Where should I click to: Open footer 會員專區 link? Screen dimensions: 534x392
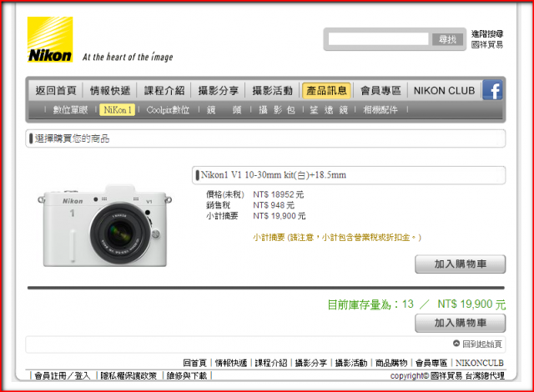coord(431,363)
